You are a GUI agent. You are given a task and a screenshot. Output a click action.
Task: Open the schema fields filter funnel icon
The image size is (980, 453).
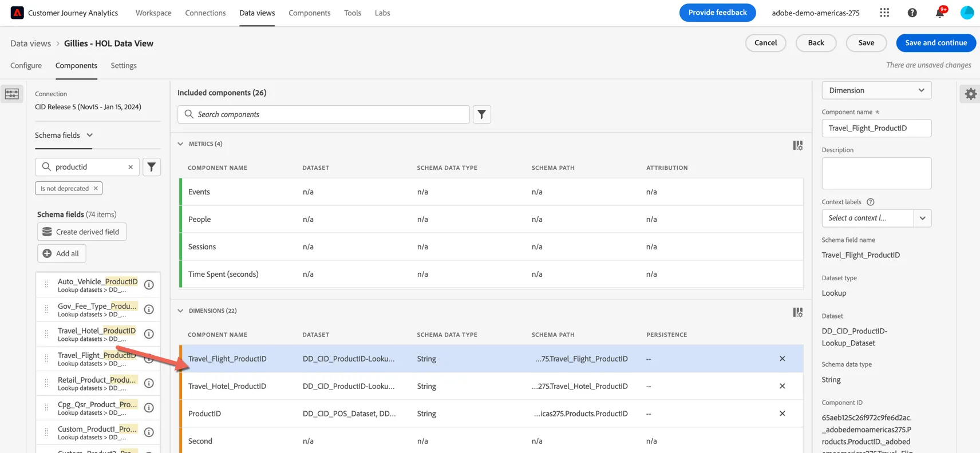(152, 167)
